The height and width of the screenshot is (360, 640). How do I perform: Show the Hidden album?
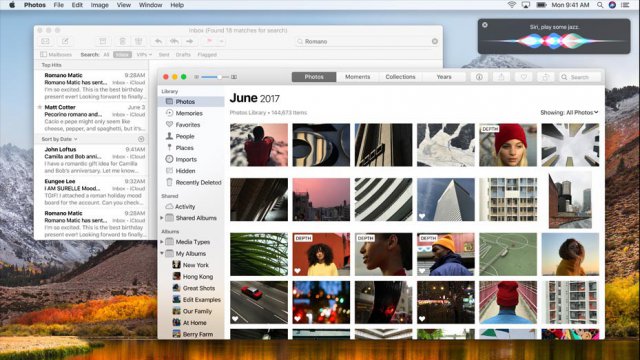click(x=180, y=171)
